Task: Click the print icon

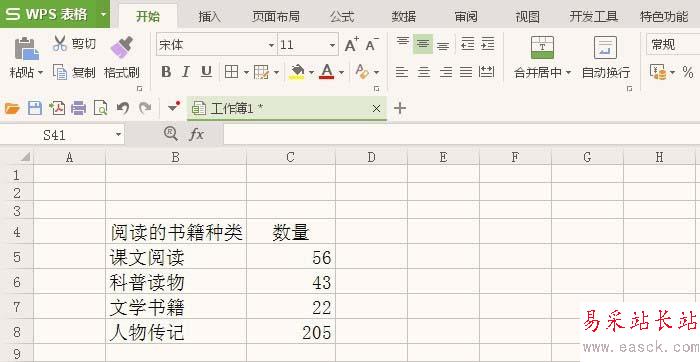Action: pos(79,108)
